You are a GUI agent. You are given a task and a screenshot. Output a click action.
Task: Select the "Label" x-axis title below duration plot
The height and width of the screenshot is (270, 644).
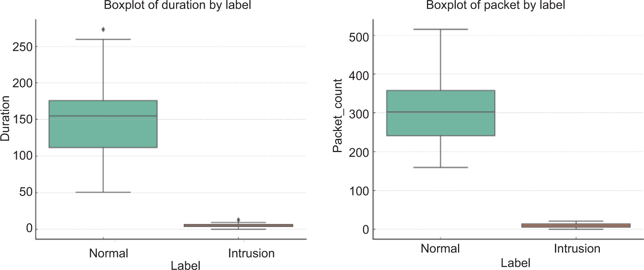pyautogui.click(x=185, y=266)
